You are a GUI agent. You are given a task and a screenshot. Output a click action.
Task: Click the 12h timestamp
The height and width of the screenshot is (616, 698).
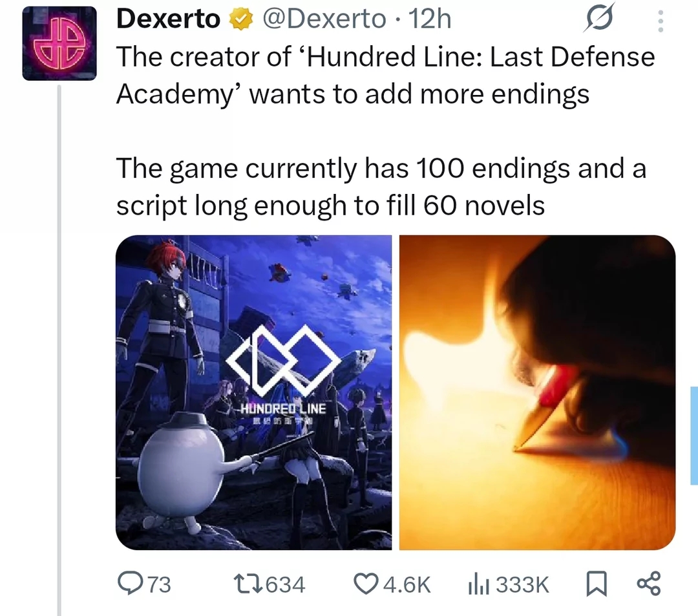point(430,19)
